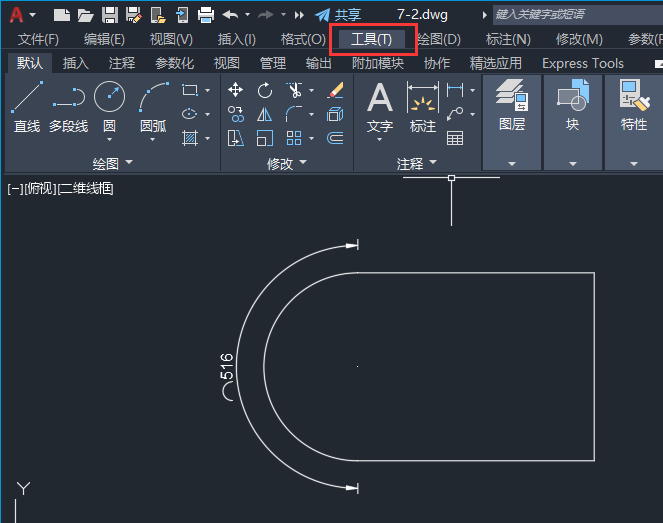Activate the Scale tool
Screen dimensions: 663x523
(265, 138)
